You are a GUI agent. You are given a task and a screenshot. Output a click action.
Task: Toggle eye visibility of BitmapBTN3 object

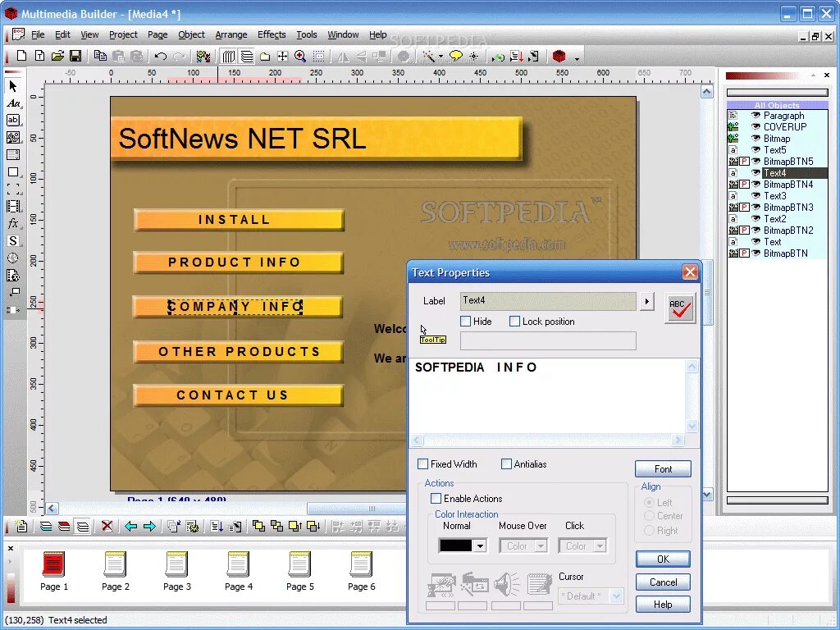click(x=756, y=208)
